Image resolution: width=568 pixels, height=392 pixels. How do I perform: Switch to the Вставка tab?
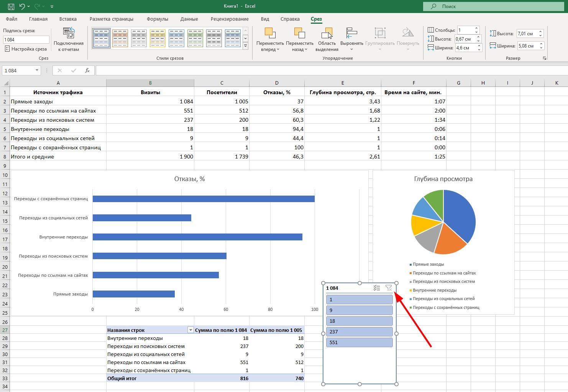[68, 19]
